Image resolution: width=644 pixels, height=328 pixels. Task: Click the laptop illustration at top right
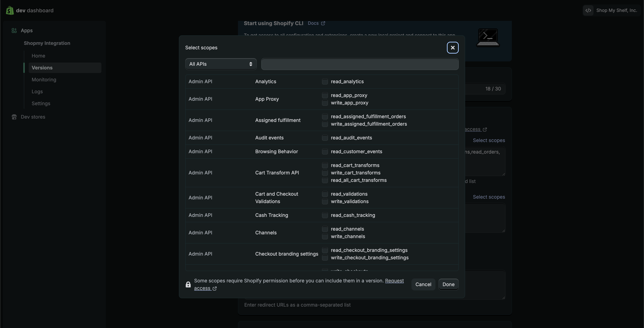tap(488, 37)
